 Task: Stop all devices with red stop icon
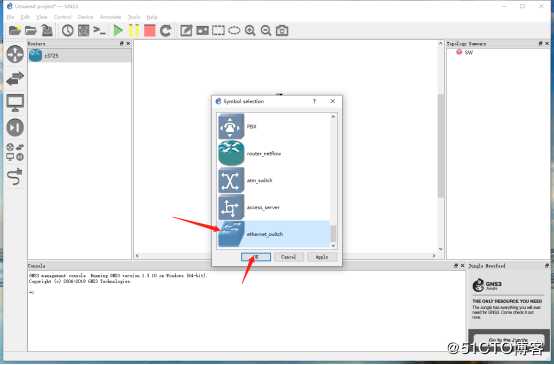(x=149, y=30)
